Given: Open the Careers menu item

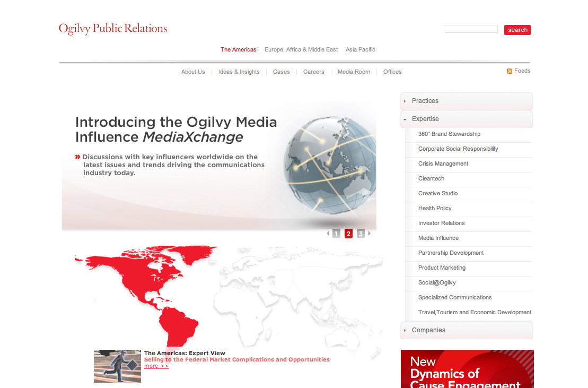Looking at the screenshot, I should click(x=313, y=72).
